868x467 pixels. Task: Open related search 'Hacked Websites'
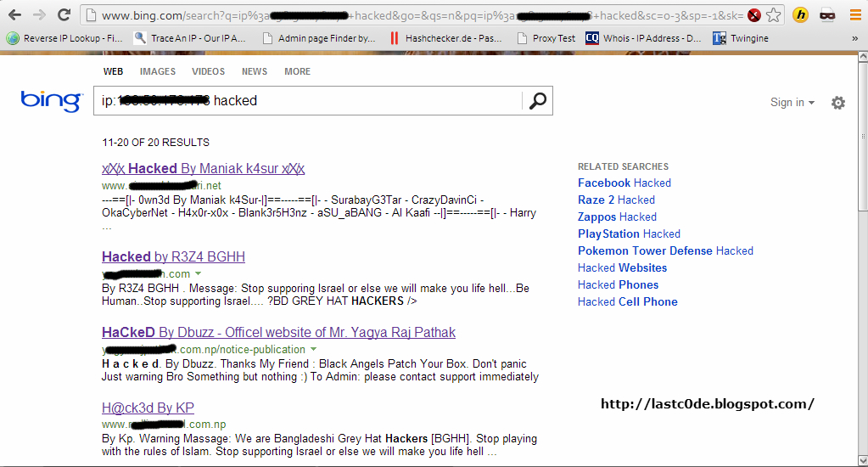click(x=622, y=268)
